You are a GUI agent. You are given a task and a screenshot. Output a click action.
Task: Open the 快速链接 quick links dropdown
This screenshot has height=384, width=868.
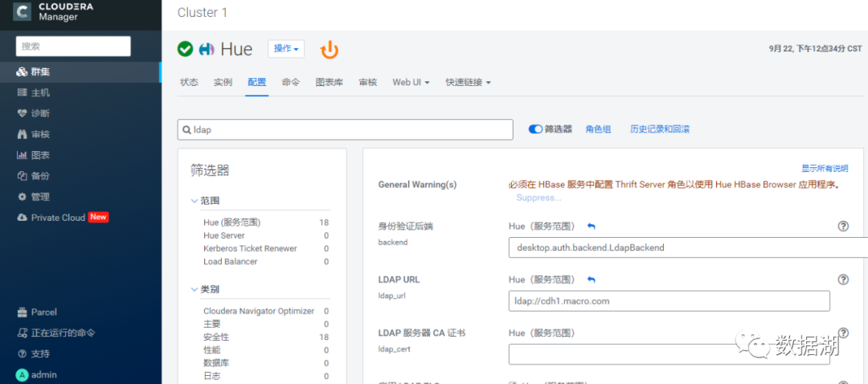469,83
